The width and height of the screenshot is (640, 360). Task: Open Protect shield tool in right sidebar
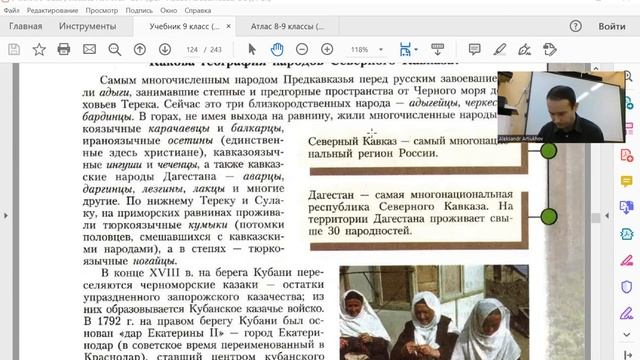point(627,287)
